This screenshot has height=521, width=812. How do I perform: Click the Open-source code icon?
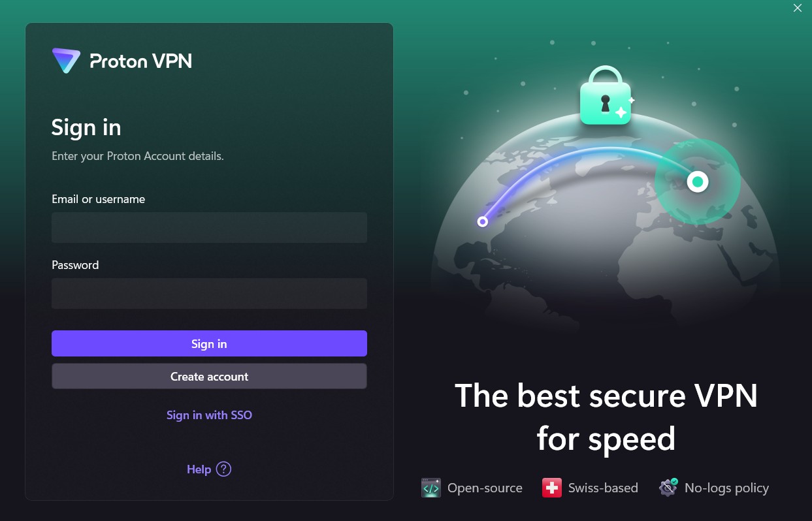point(431,488)
